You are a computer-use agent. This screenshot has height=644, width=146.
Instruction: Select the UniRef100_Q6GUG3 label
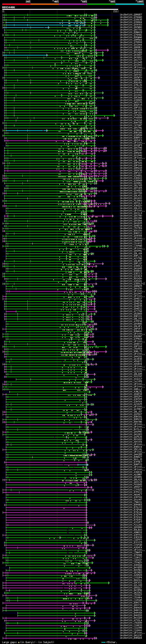click(x=131, y=70)
